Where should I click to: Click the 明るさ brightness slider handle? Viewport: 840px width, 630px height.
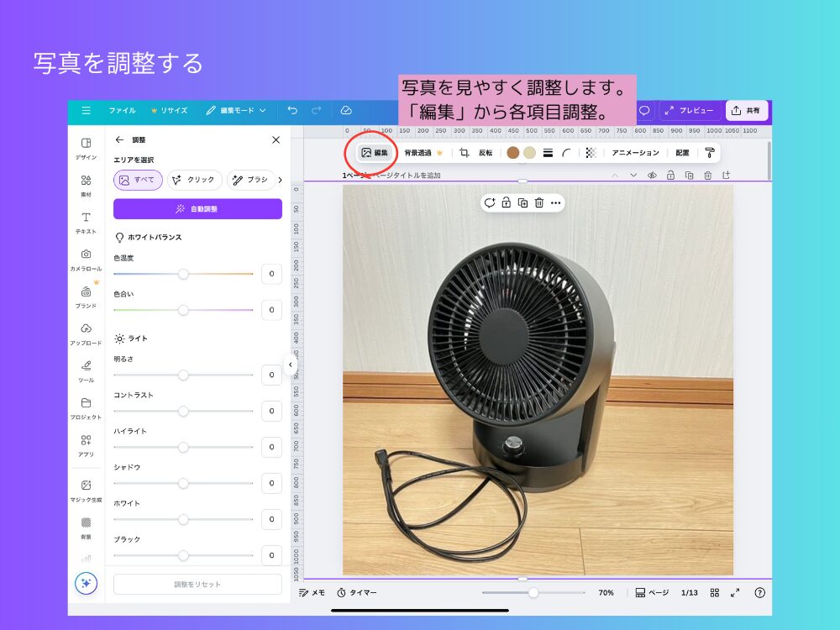point(183,375)
